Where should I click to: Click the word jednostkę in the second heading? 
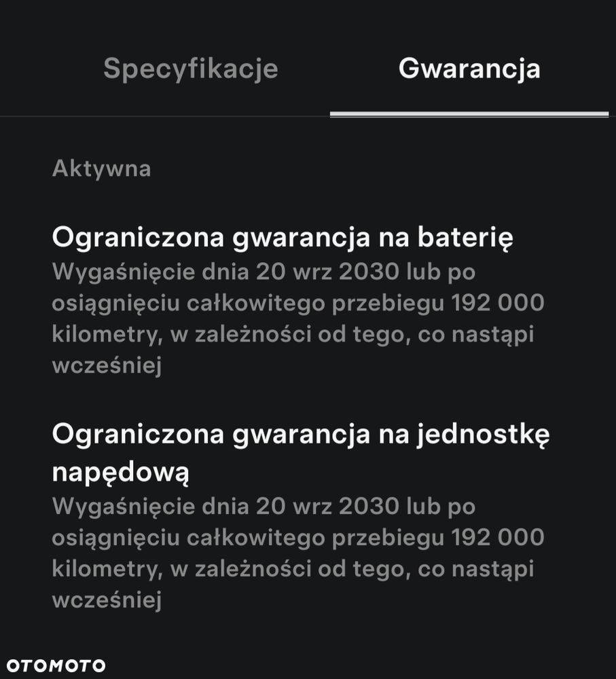click(484, 435)
